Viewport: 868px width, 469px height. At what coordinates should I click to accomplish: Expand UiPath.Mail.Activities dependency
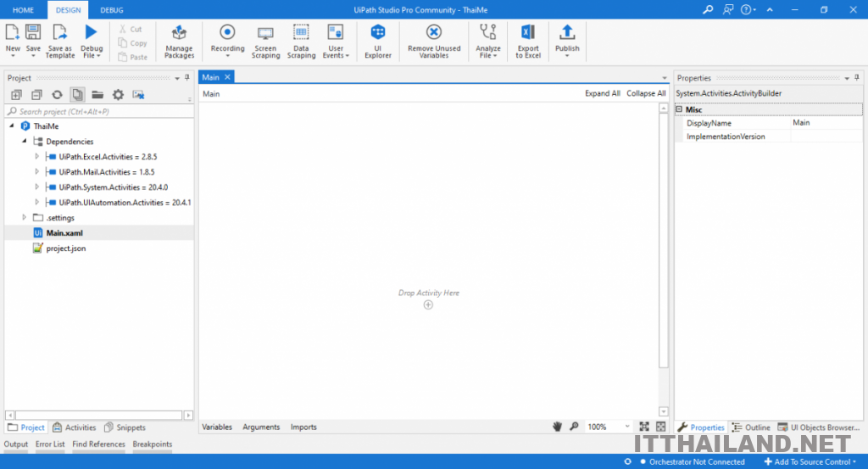(x=37, y=171)
